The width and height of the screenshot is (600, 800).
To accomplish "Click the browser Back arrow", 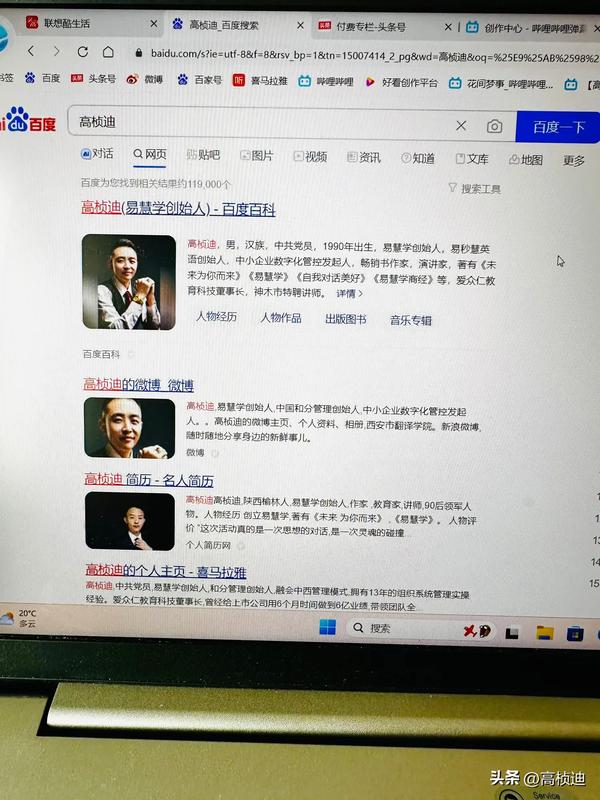I will point(32,51).
